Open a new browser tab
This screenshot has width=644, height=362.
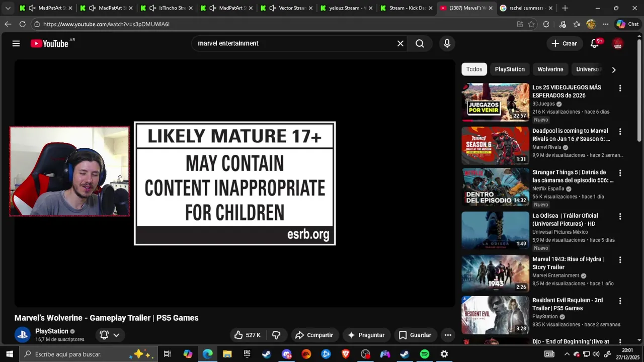tap(565, 8)
